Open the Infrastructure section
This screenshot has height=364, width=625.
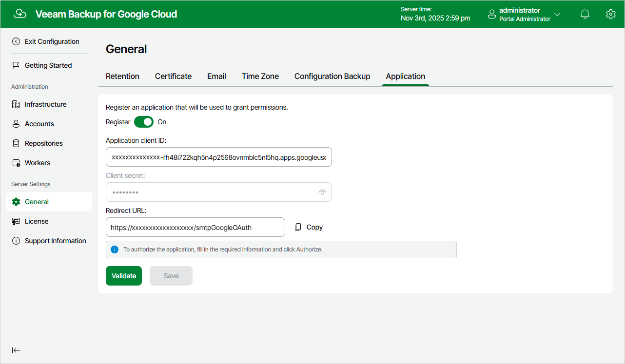pos(46,104)
